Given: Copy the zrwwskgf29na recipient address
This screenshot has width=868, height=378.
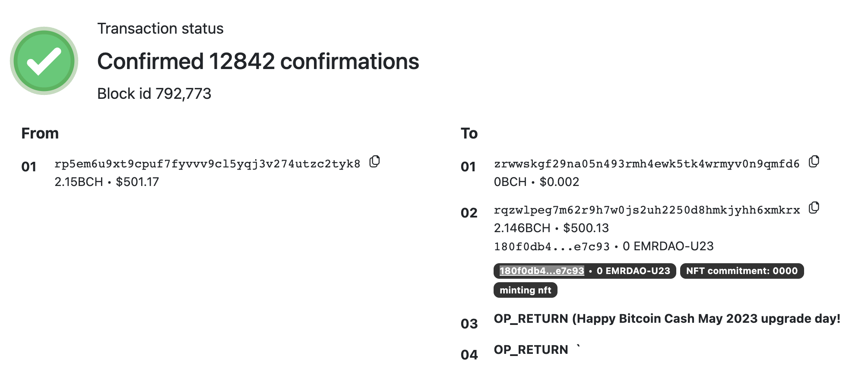Looking at the screenshot, I should coord(814,162).
